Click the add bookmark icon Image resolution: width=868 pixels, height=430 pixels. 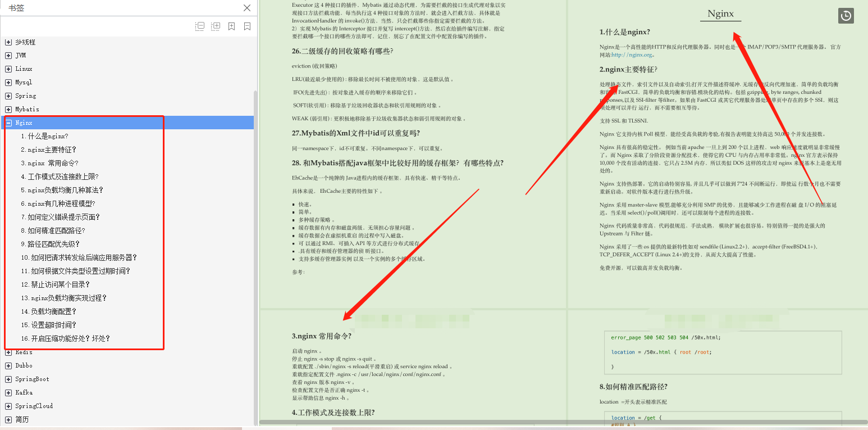231,26
